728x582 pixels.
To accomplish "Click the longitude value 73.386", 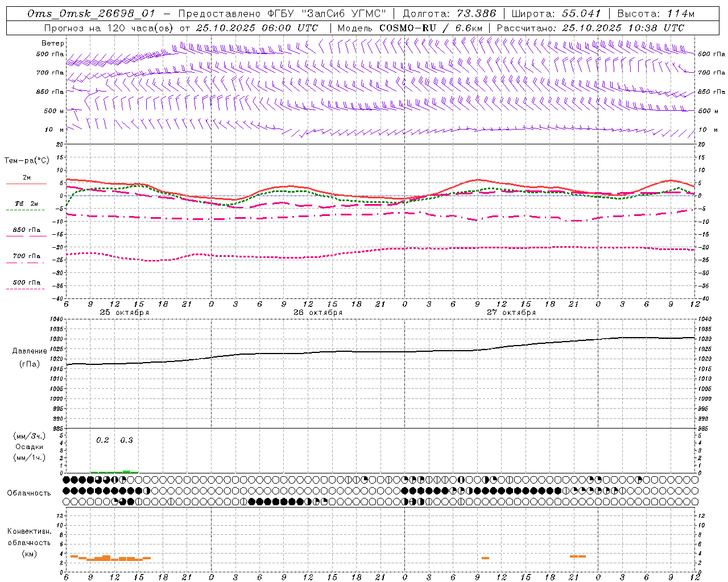I will [477, 14].
